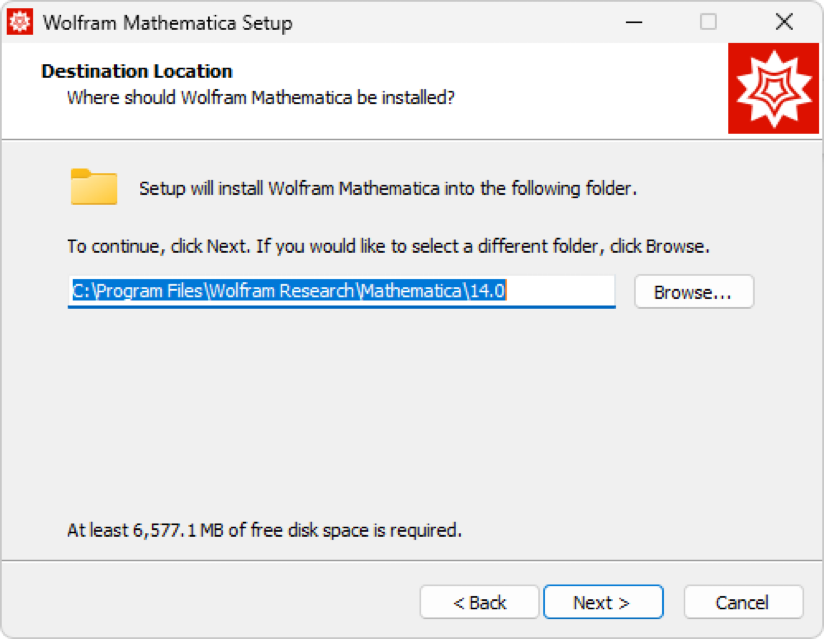Click the 'Destination Location' heading
838x640 pixels.
[136, 71]
